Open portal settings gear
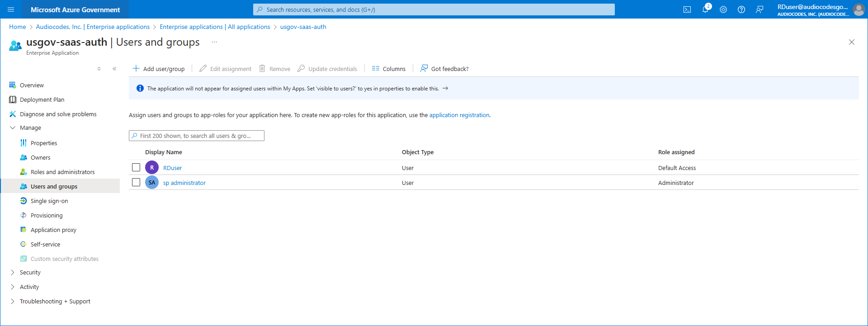Image resolution: width=868 pixels, height=326 pixels. click(x=723, y=9)
